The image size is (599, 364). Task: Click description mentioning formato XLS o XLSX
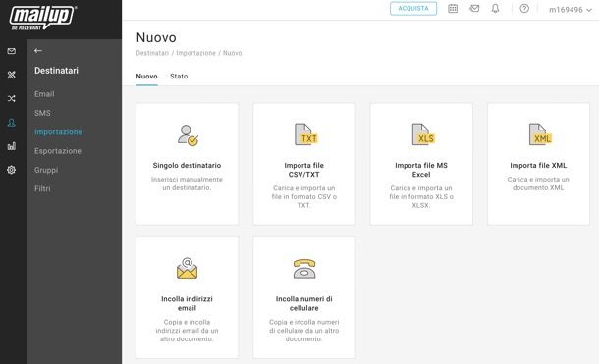[x=421, y=197]
